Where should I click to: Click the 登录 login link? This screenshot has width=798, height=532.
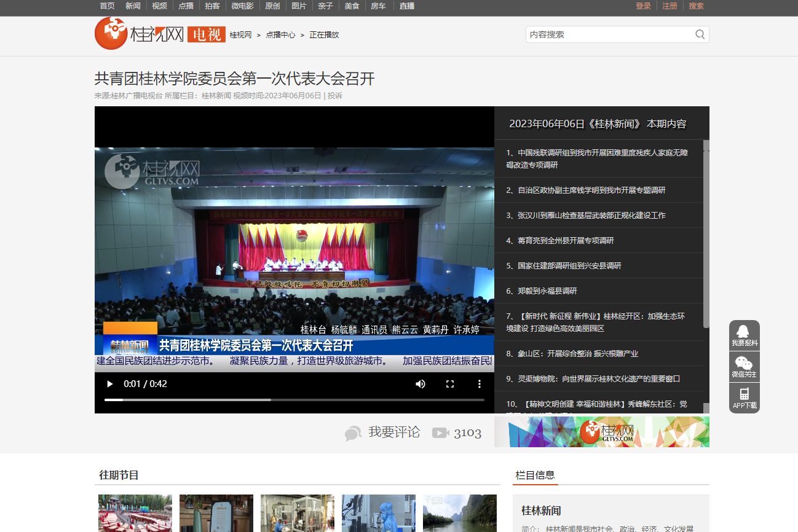click(643, 6)
